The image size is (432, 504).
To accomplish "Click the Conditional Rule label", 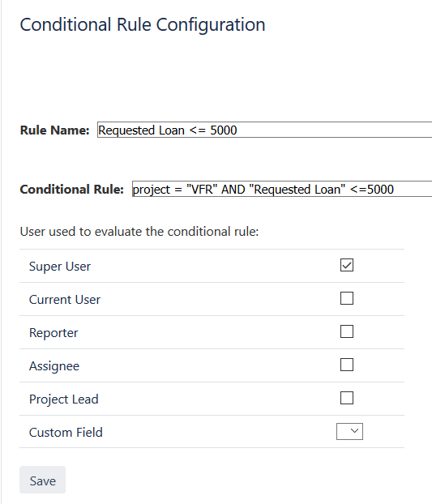I will 71,190.
